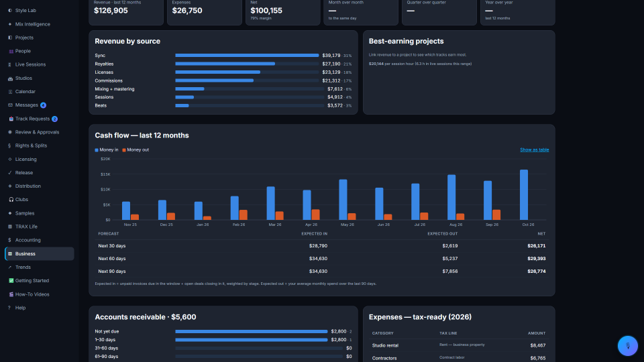This screenshot has width=644, height=362.
Task: Click the 1–30 days receivable row
Action: [x=223, y=340]
